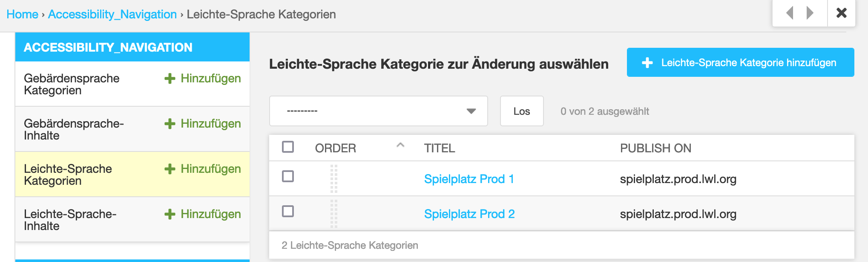Toggle the select-all checkbox in table header

pyautogui.click(x=288, y=147)
